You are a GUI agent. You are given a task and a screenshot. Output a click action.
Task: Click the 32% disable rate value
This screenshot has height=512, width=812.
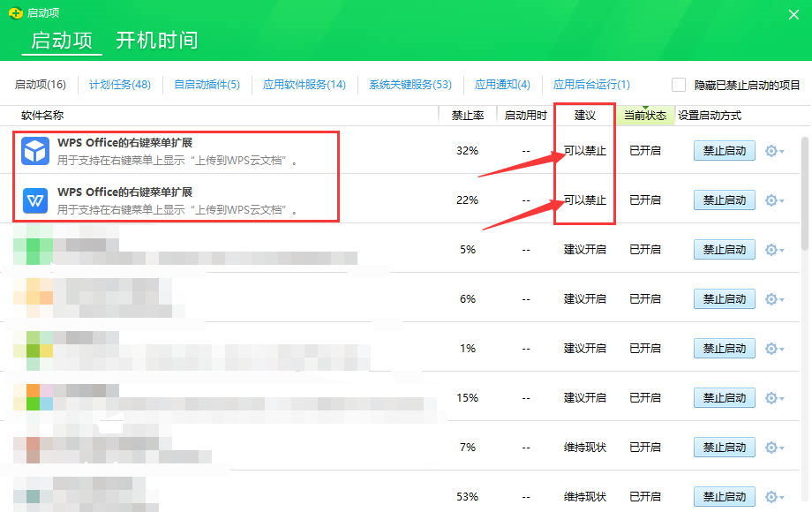click(467, 151)
